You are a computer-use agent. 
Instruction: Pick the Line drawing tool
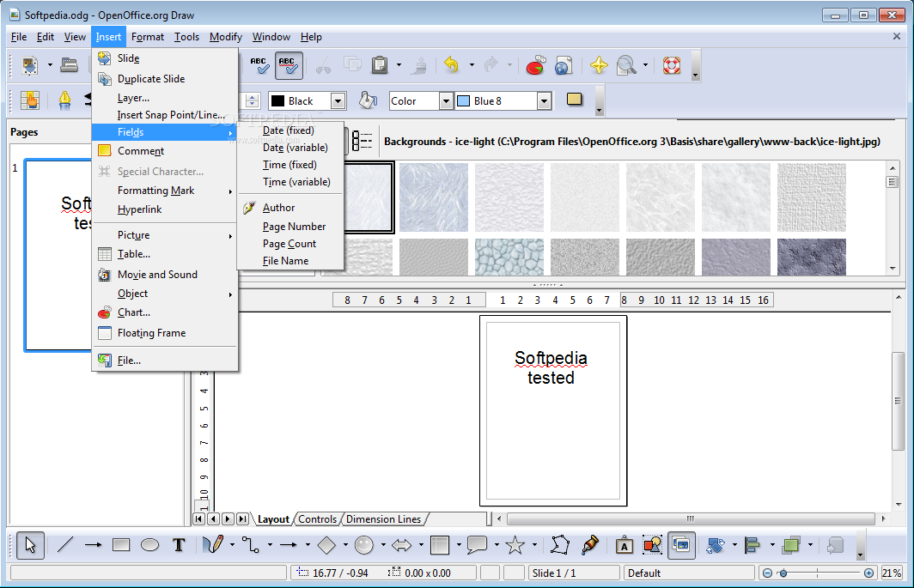tap(65, 545)
